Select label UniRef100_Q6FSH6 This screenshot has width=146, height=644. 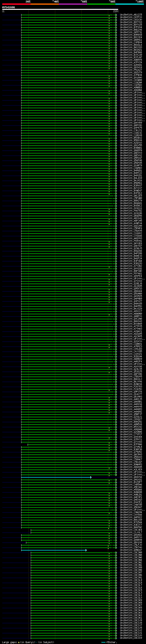click(x=131, y=374)
